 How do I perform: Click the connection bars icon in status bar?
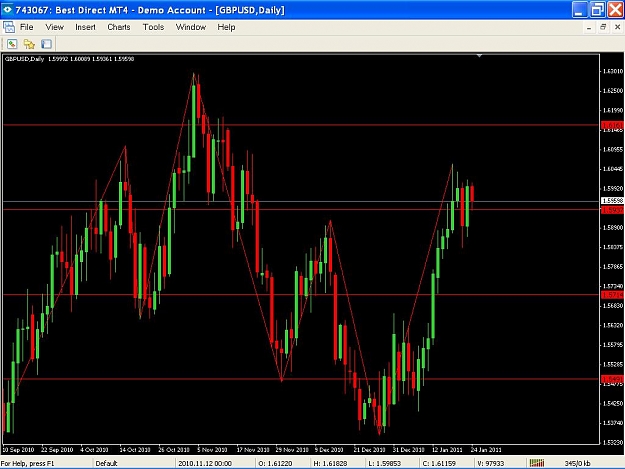(x=537, y=463)
